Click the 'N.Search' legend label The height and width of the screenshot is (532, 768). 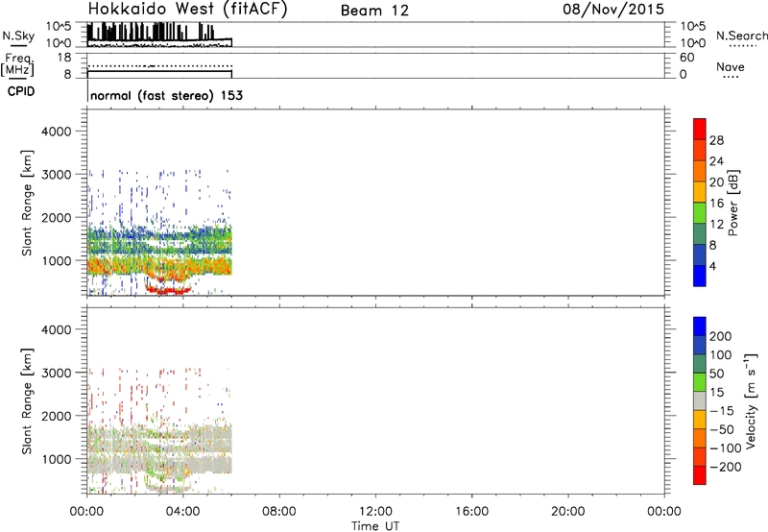pos(742,36)
